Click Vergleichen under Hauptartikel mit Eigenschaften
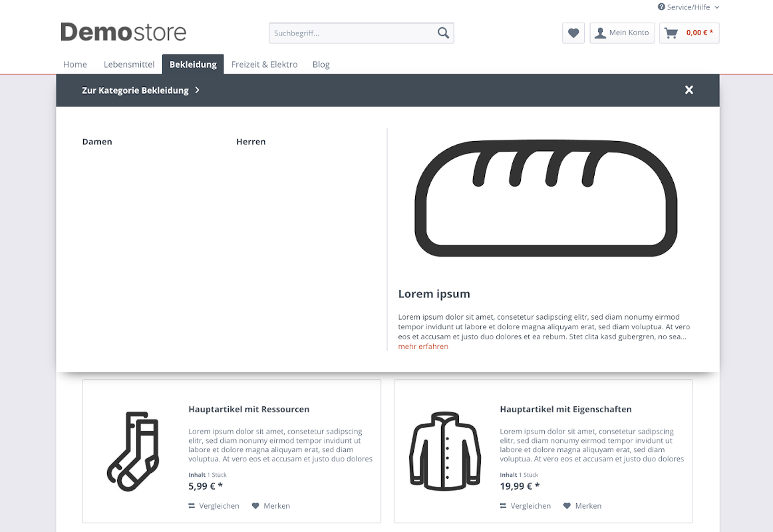Screen dimensions: 773x532 point(525,506)
